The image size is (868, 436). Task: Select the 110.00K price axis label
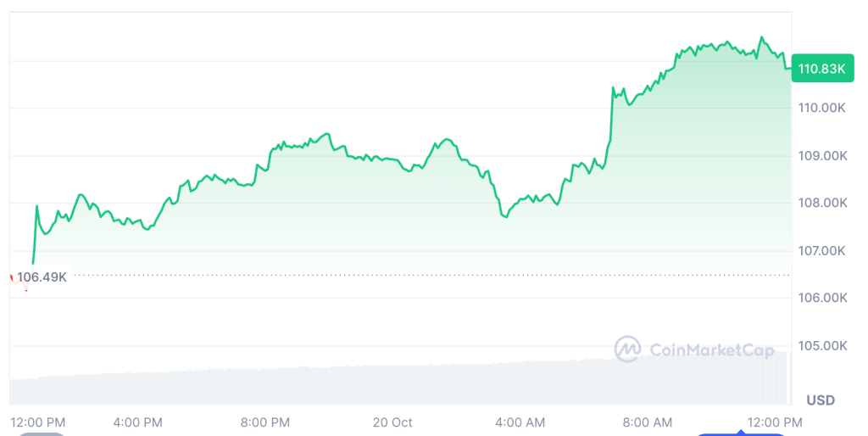821,108
